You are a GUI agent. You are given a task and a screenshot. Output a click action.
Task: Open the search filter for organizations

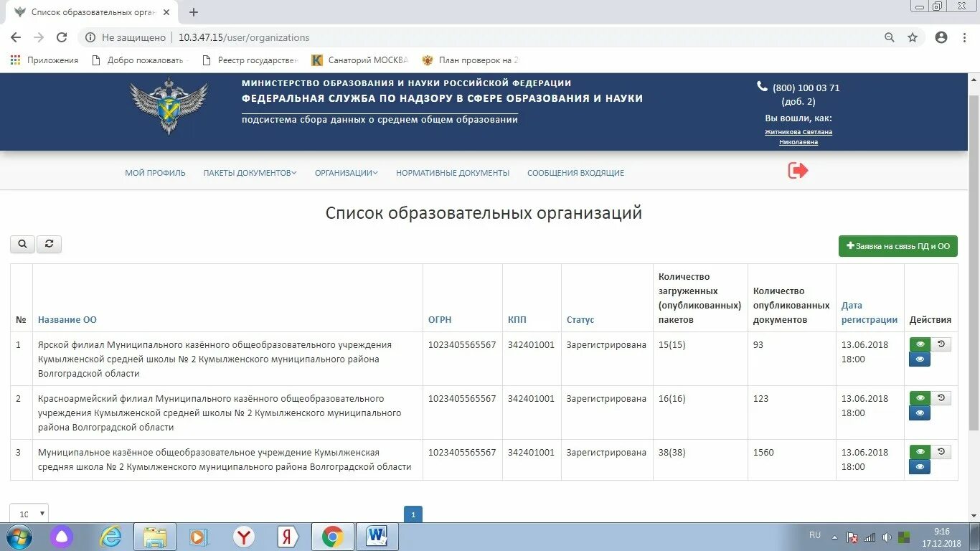pos(22,244)
